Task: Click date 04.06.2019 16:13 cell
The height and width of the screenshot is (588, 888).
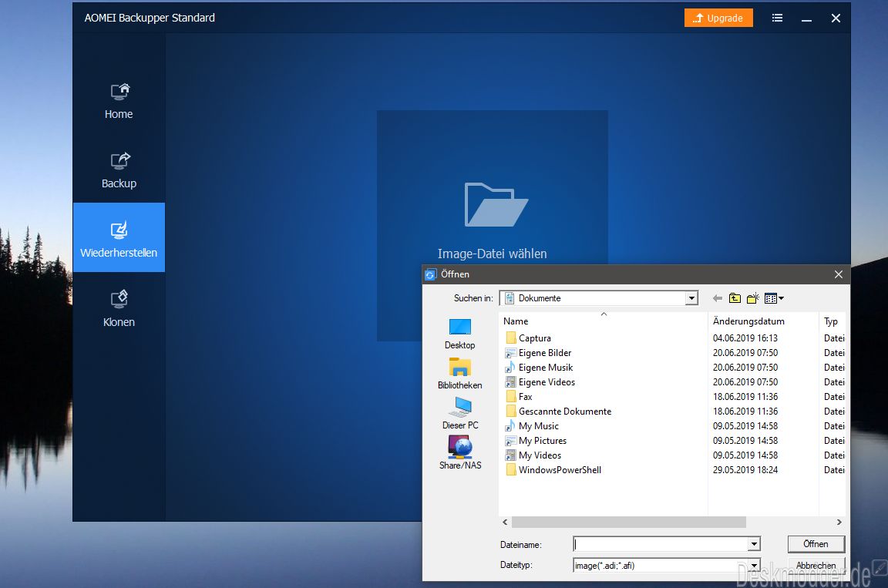Action: (x=745, y=338)
